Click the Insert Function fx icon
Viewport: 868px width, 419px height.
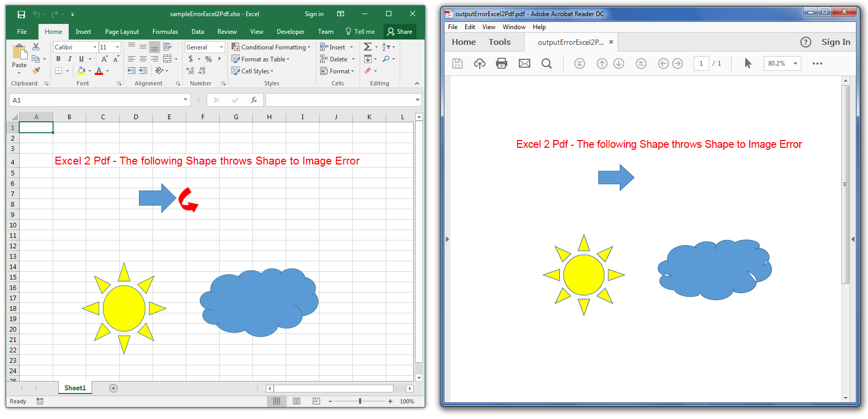coord(254,100)
